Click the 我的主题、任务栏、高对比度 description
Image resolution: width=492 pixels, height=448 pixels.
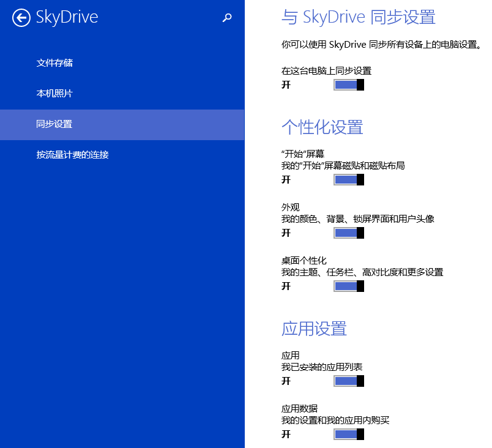click(362, 272)
